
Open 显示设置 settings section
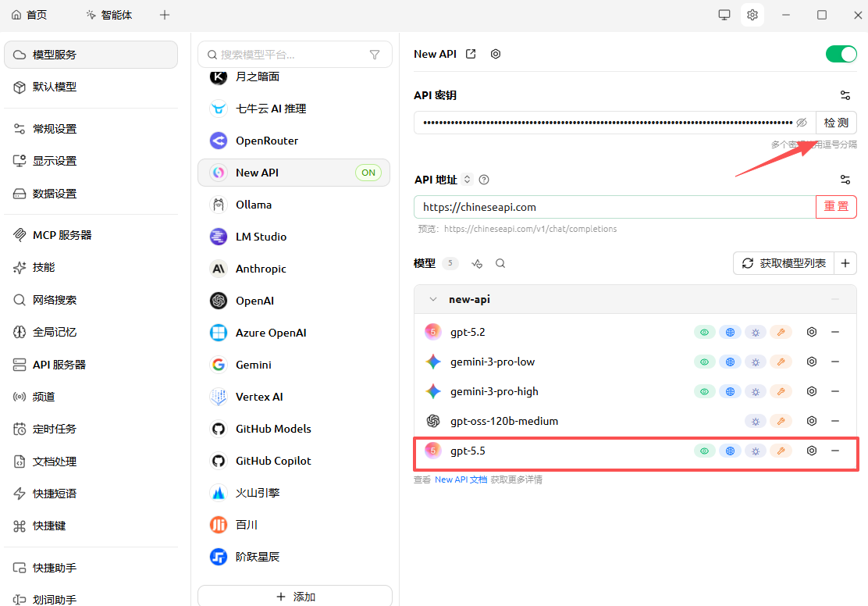point(91,161)
